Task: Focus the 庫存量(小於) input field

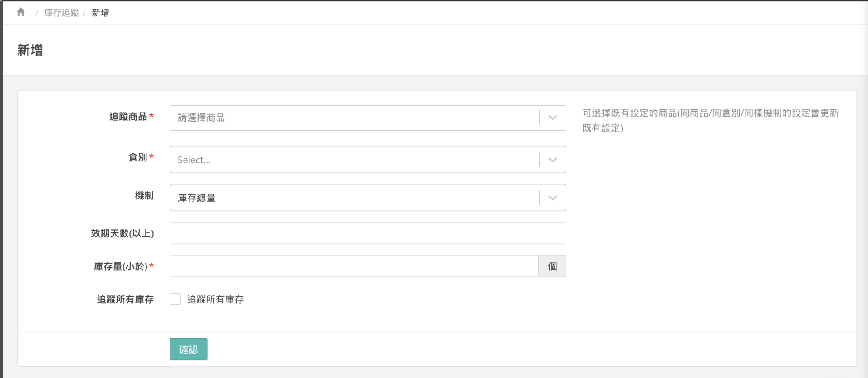Action: pos(354,266)
